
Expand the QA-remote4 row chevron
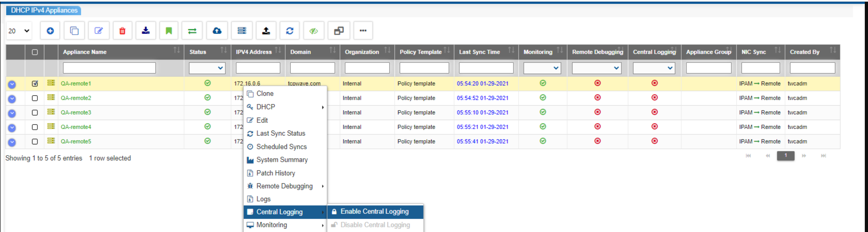pyautogui.click(x=12, y=128)
